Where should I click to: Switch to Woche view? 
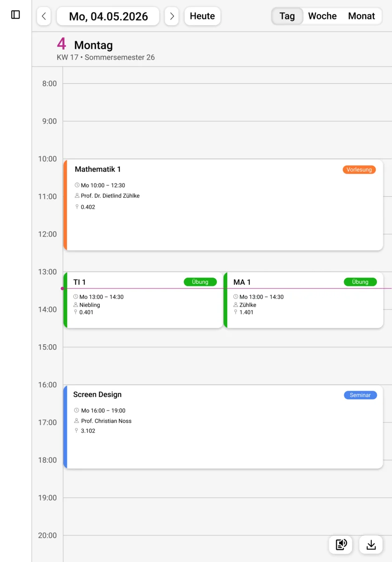322,16
